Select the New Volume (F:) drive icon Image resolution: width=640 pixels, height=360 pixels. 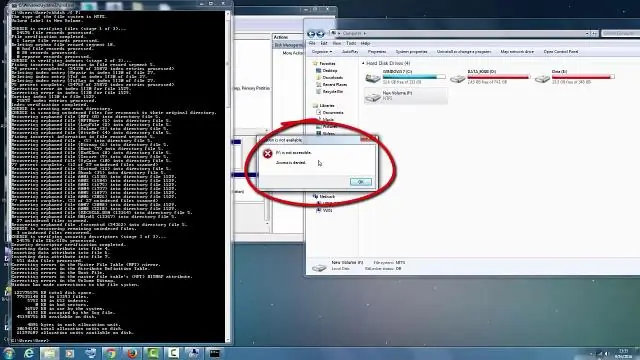pyautogui.click(x=373, y=97)
